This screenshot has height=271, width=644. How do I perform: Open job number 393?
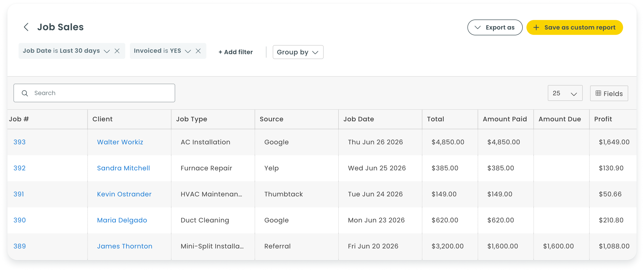tap(20, 142)
